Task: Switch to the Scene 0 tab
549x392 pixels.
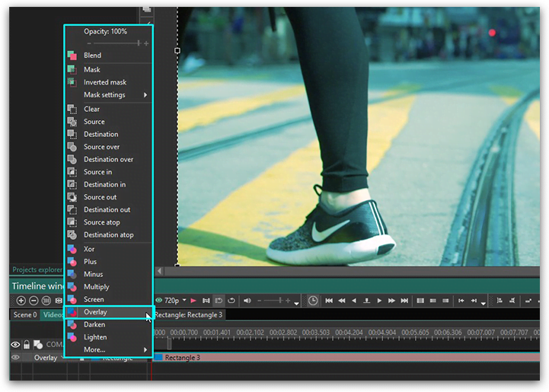Action: point(25,314)
